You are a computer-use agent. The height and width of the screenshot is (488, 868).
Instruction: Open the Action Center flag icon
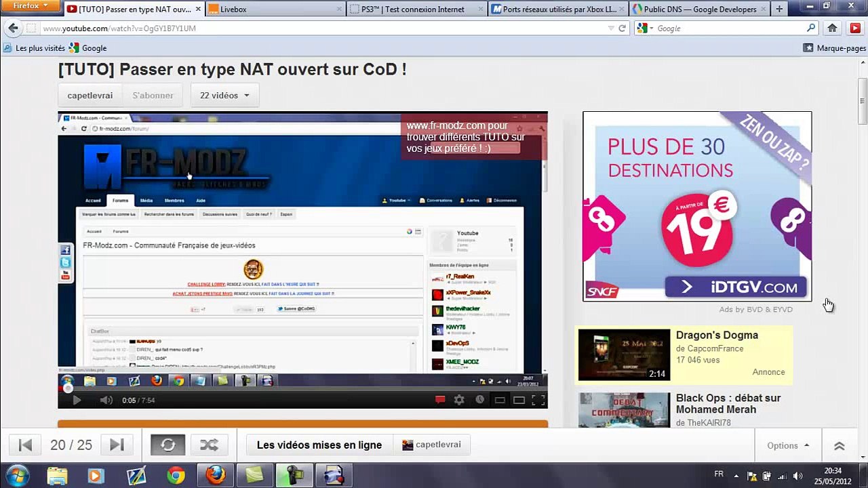(x=752, y=476)
